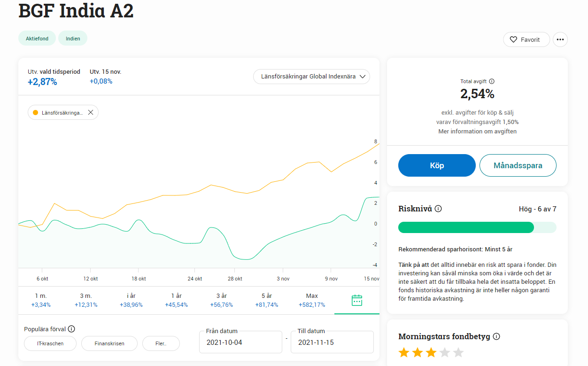The height and width of the screenshot is (366, 588).
Task: Expand the Fler.. presets option
Action: pyautogui.click(x=161, y=343)
